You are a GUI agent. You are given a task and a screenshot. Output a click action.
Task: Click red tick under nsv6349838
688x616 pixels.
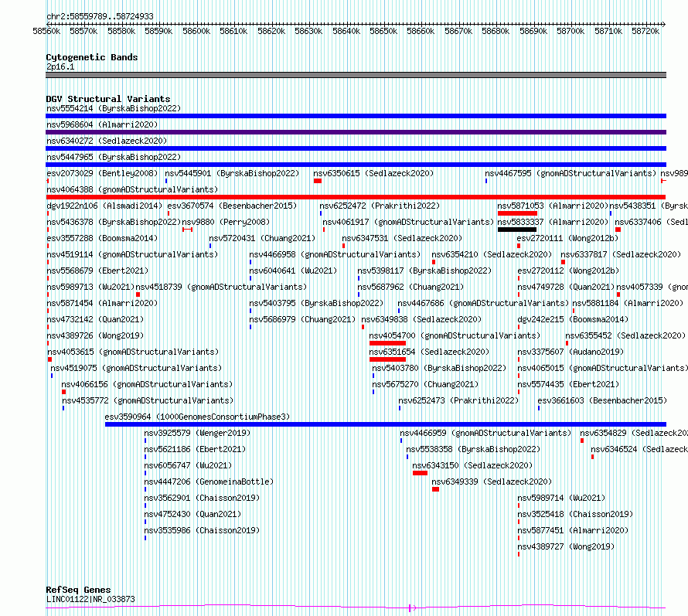363,327
